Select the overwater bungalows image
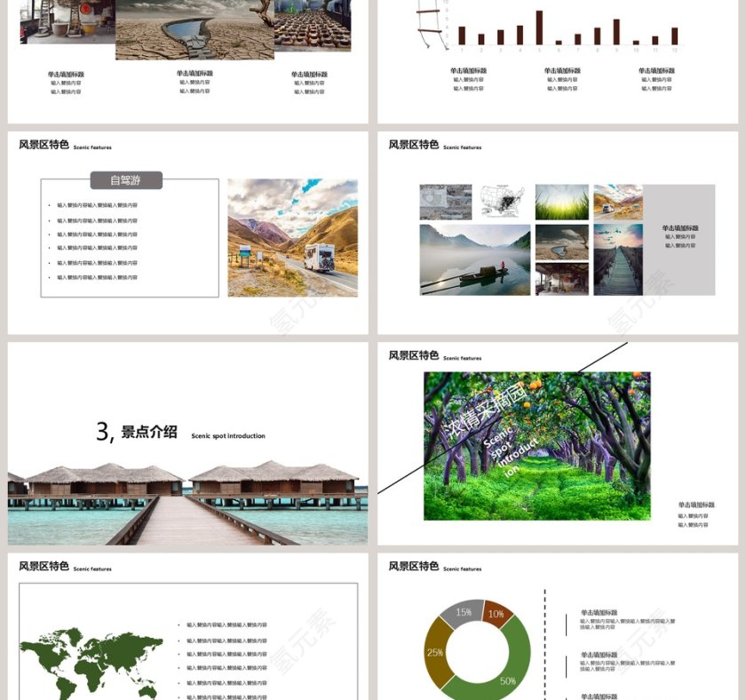 tap(187, 503)
